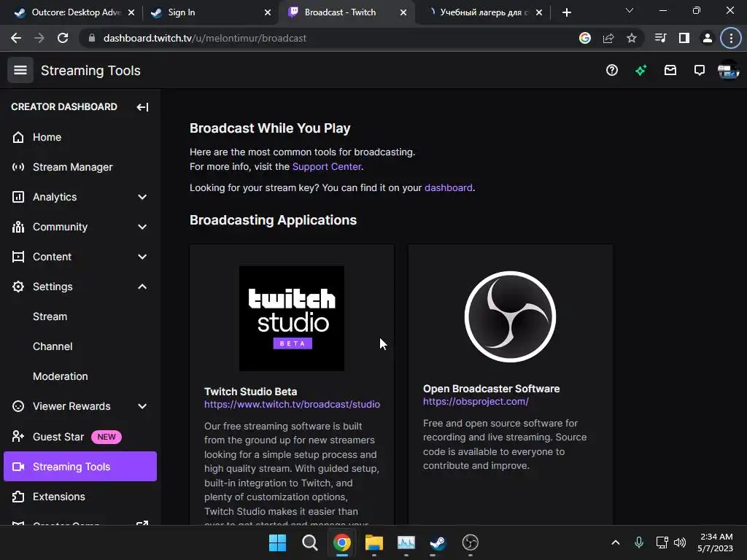Open the notifications inbox icon
747x560 pixels.
tap(670, 71)
